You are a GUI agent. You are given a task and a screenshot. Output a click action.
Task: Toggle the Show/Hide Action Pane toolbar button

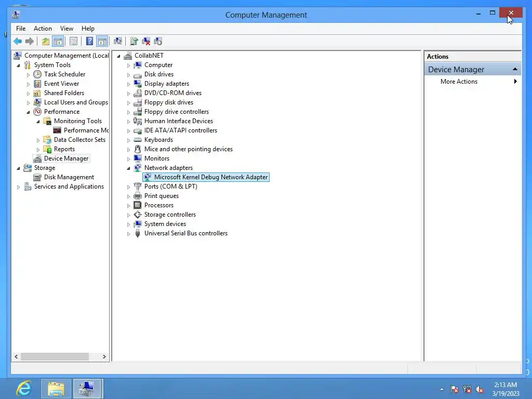point(102,42)
